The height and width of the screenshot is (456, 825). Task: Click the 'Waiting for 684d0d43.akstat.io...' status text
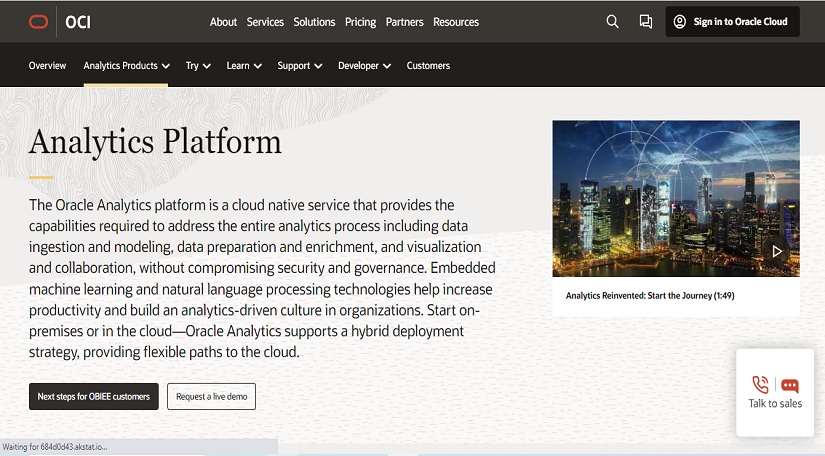[x=55, y=447]
